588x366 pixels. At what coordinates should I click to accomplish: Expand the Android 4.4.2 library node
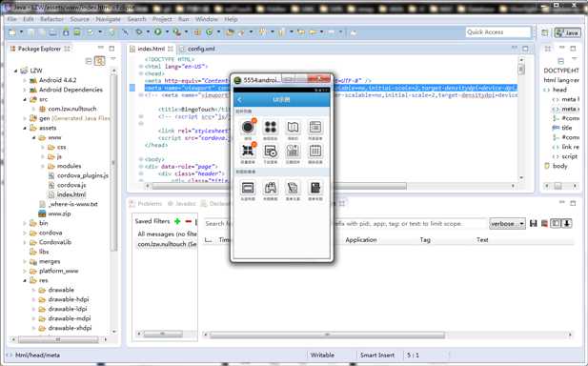(25, 80)
